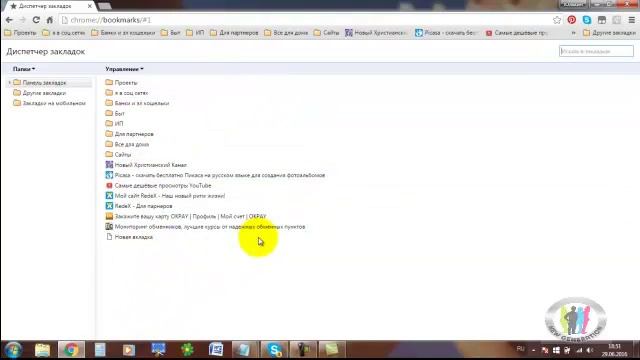Click the bookmark search field
The width and height of the screenshot is (640, 360).
[596, 51]
